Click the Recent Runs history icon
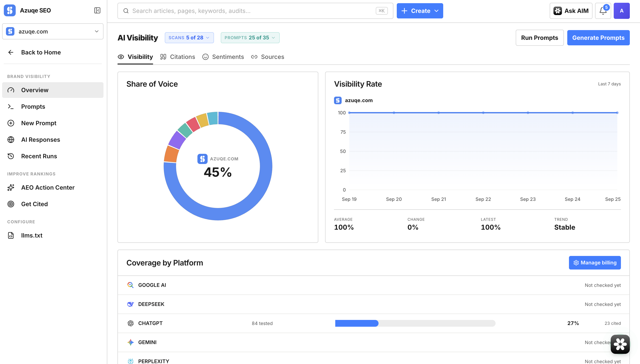 coord(11,156)
